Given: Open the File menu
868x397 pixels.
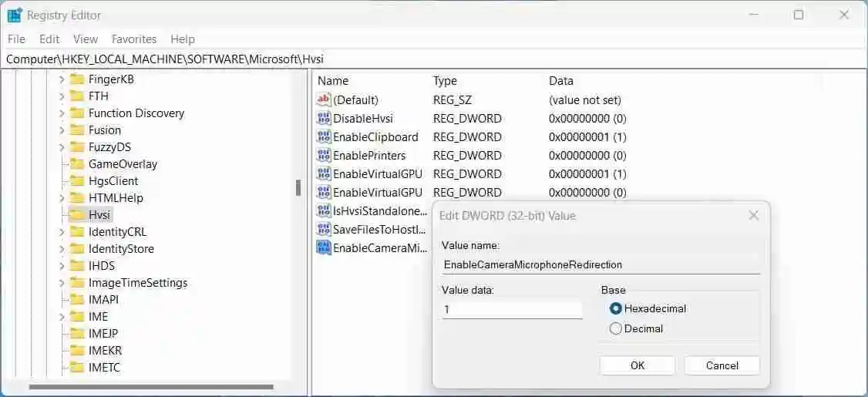Looking at the screenshot, I should coord(17,39).
